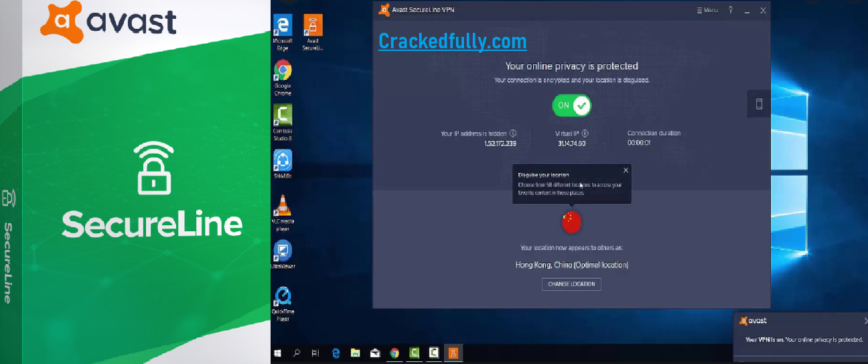Click info icon beside 'Your IP address is hidden'
The image size is (868, 364).
pyautogui.click(x=513, y=133)
